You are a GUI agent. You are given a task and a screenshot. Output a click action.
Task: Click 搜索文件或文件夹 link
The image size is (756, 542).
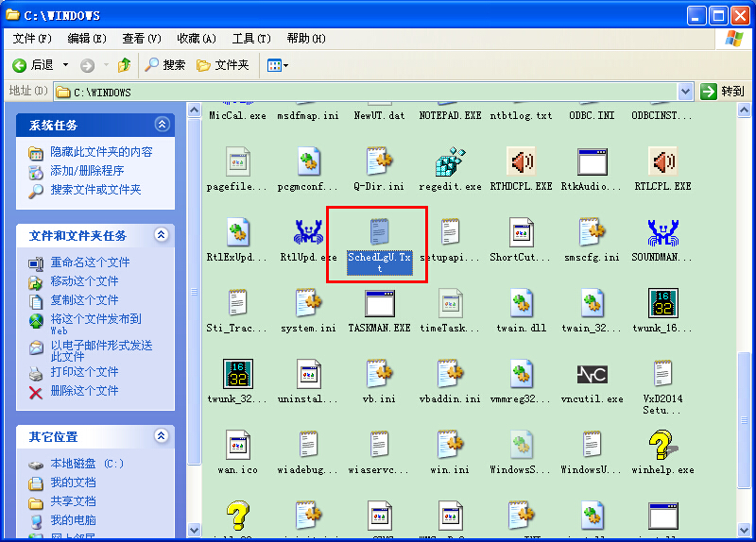(x=95, y=190)
